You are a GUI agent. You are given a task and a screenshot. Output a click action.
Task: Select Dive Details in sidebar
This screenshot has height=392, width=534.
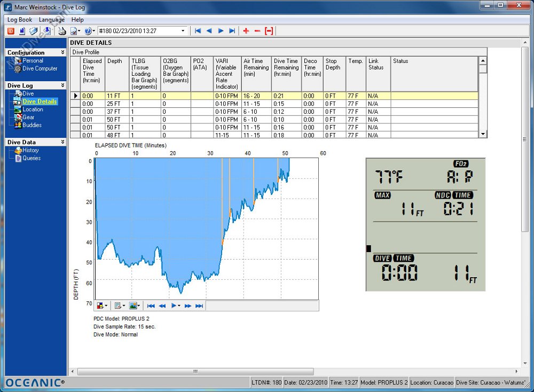click(x=40, y=101)
